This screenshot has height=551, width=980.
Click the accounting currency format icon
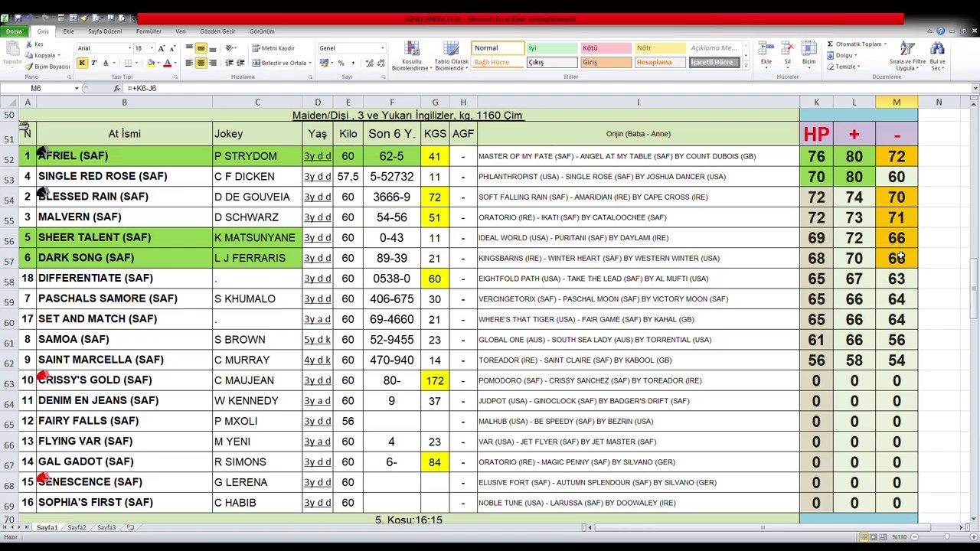pyautogui.click(x=325, y=63)
